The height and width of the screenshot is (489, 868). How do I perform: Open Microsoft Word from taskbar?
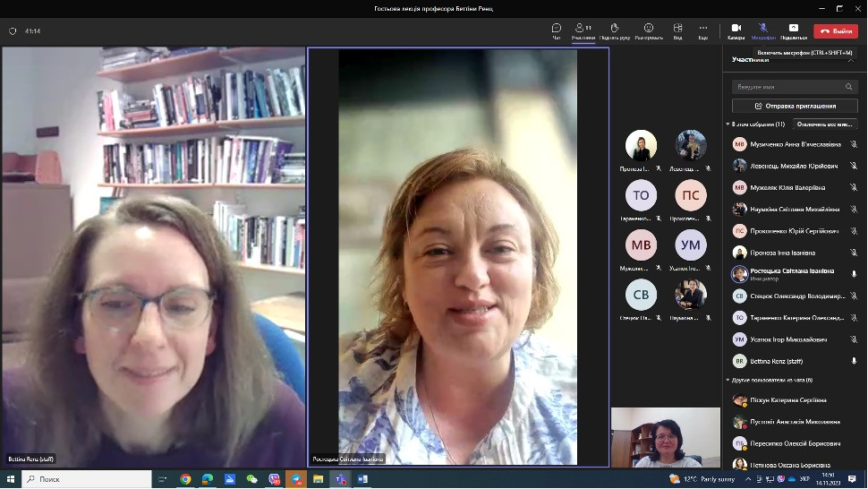pos(362,479)
